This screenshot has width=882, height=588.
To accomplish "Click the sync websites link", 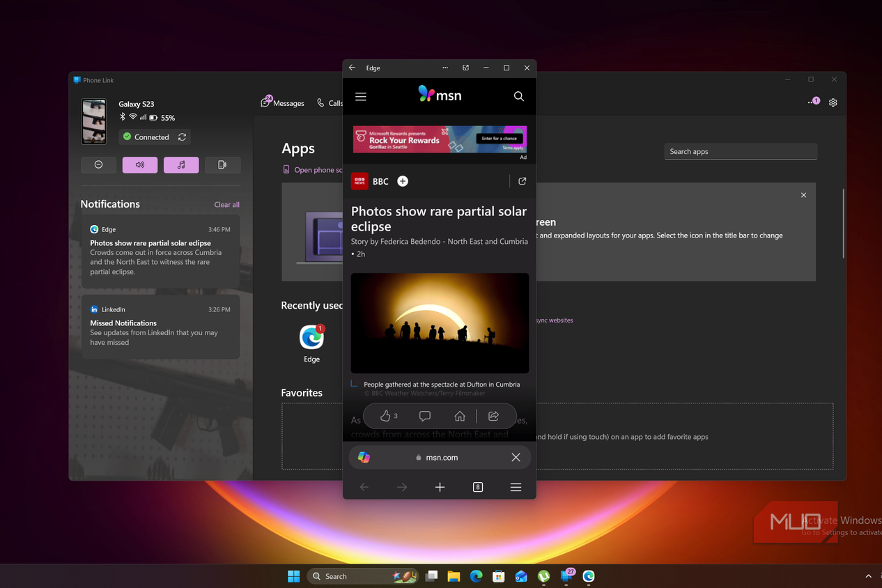I will pyautogui.click(x=555, y=320).
